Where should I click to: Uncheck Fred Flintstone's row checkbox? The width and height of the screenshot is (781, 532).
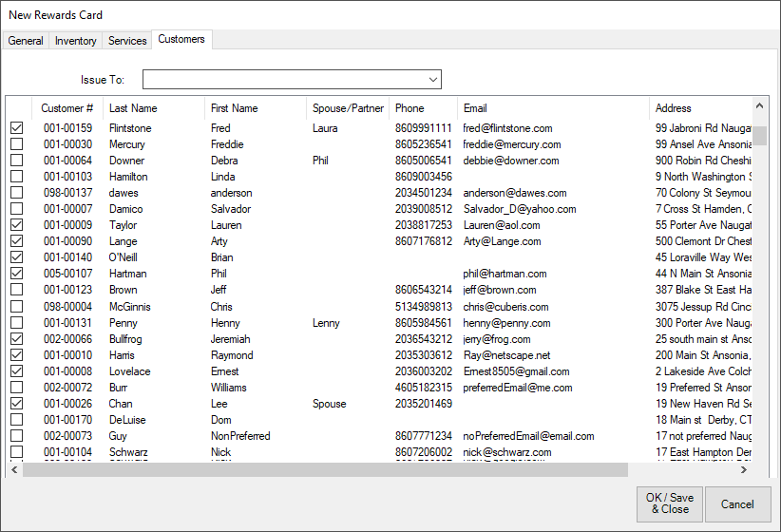click(x=17, y=128)
